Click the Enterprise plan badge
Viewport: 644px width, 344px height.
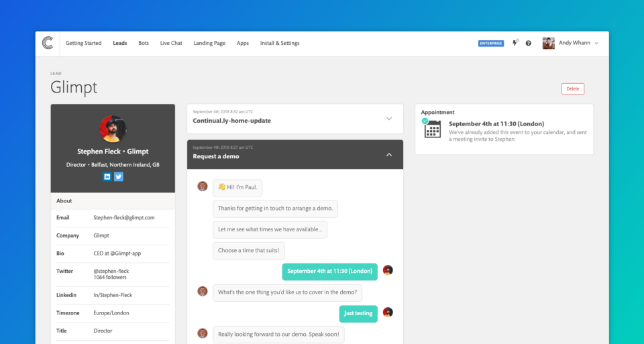point(491,43)
